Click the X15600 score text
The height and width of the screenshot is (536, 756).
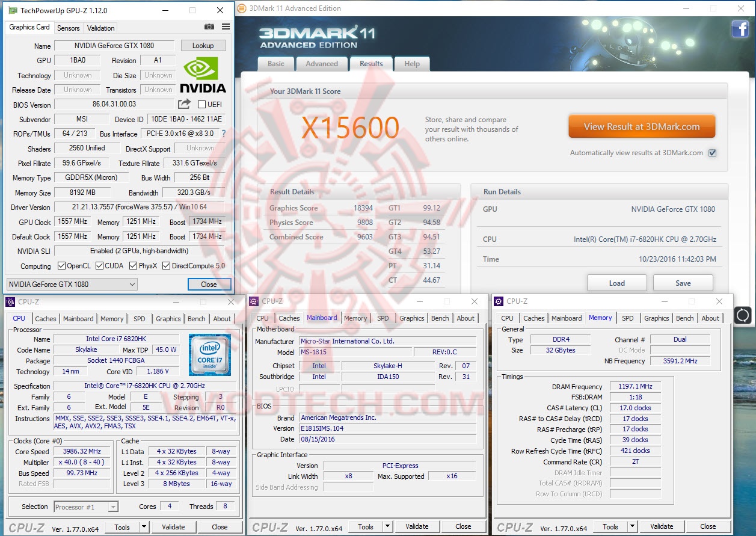(350, 128)
